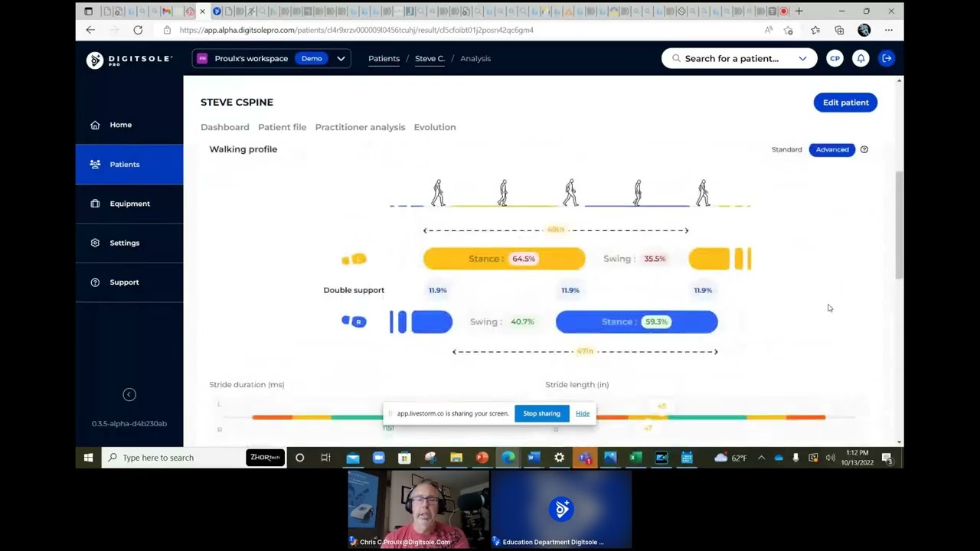Click the yellow left Stance 64.5% bar
Screen dimensions: 980x551
(504, 259)
